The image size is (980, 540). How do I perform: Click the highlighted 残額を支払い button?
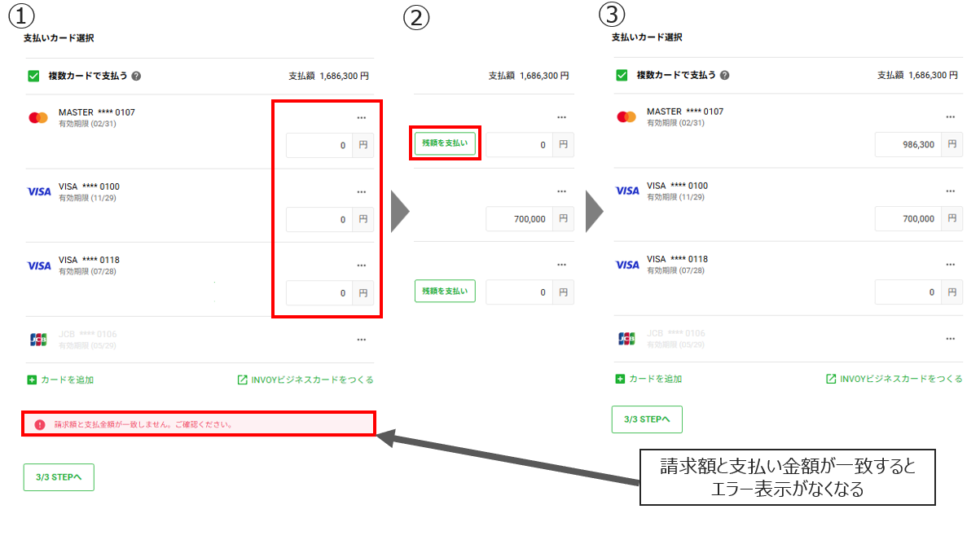(445, 143)
